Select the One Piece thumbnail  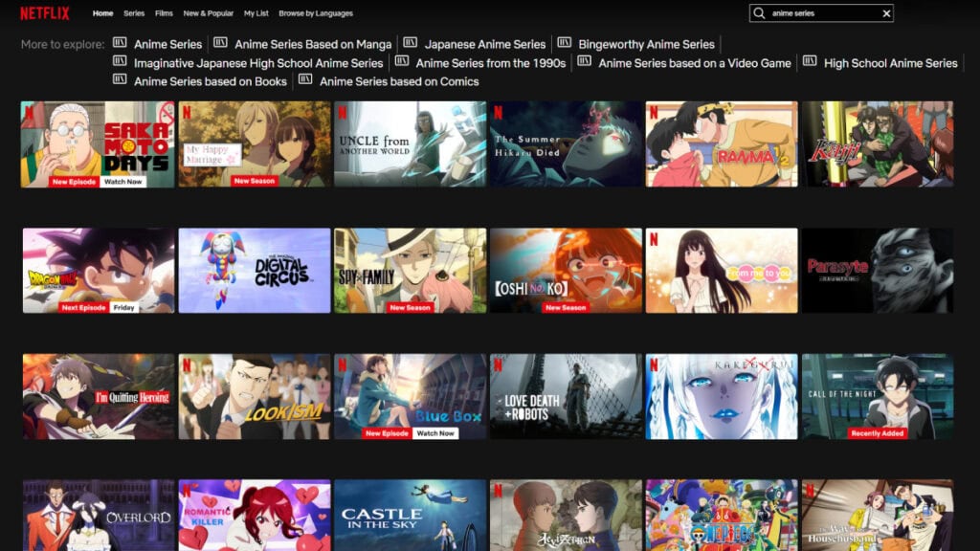(722, 516)
